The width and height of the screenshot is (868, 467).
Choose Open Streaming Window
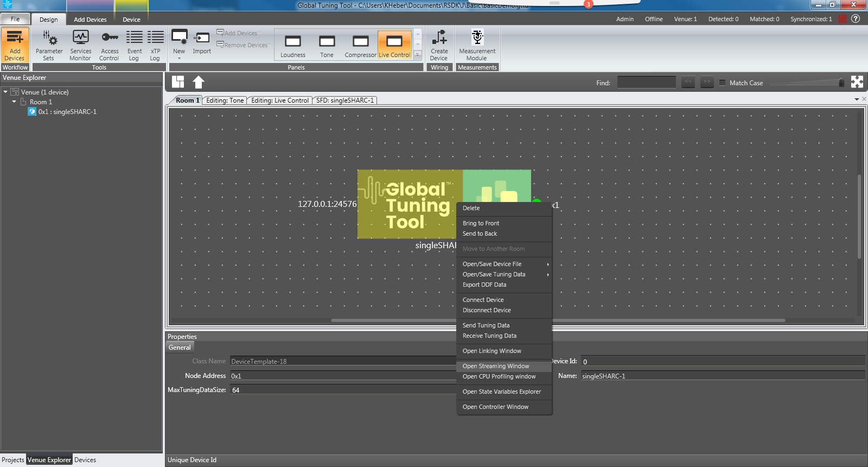click(x=505, y=366)
